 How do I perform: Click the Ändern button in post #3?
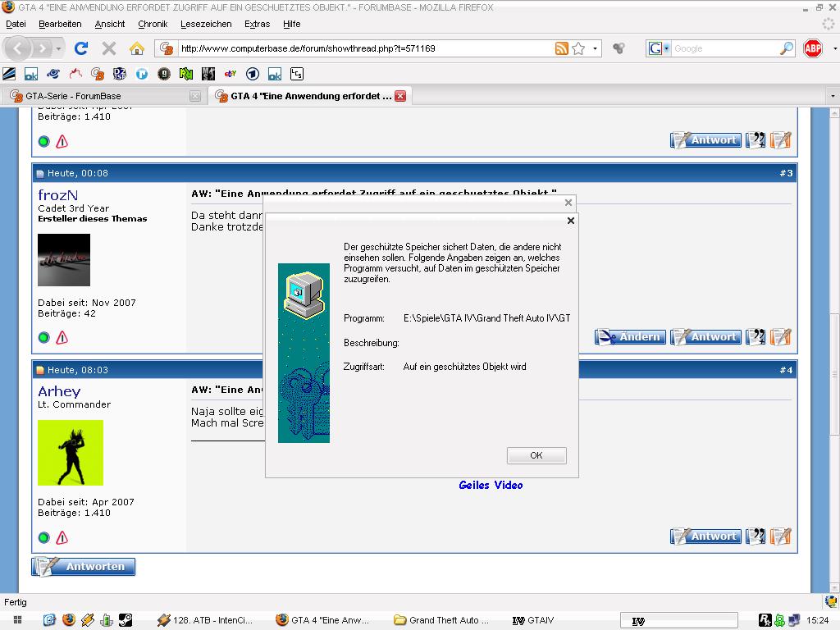(630, 337)
